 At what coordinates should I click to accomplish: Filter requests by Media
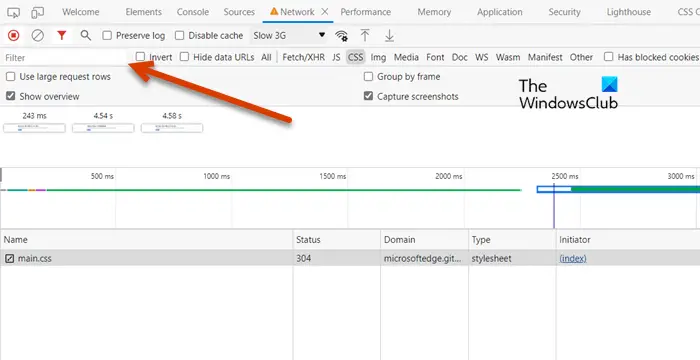[406, 57]
